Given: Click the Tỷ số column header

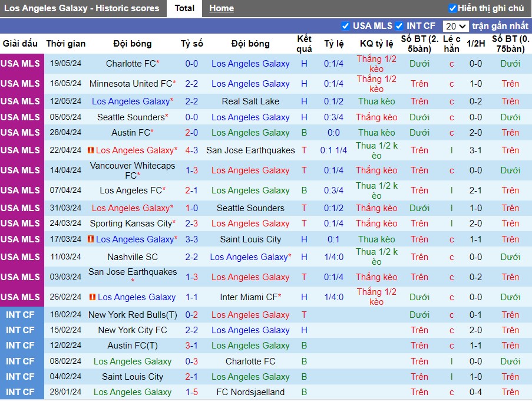Looking at the screenshot, I should click(x=191, y=44).
